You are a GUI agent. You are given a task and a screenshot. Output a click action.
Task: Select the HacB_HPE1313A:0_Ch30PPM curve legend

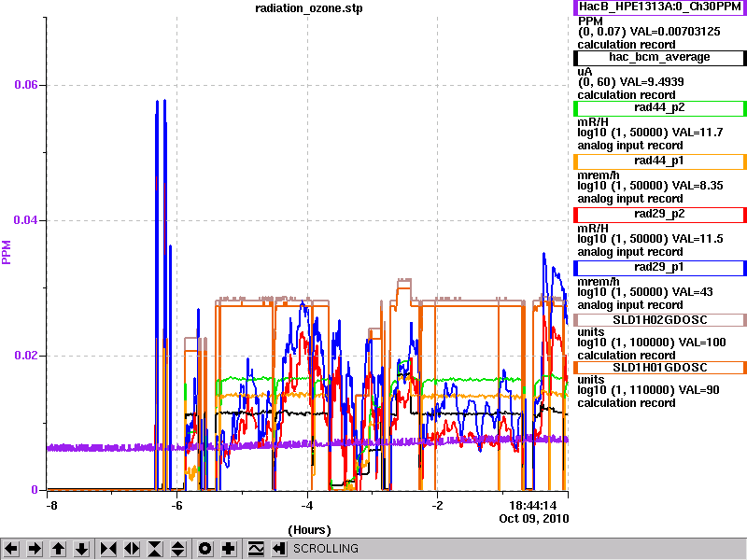660,7
